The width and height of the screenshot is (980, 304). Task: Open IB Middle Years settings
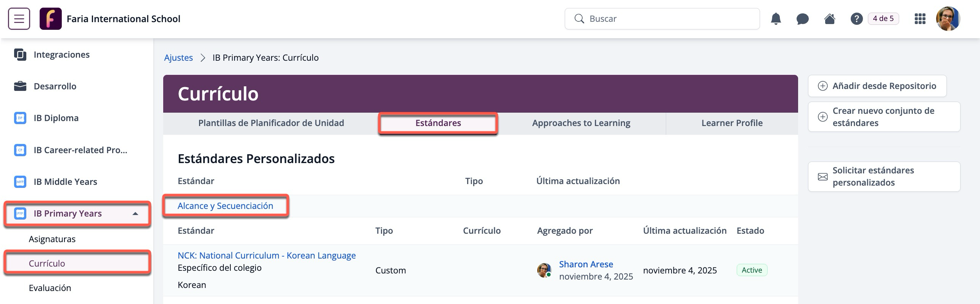65,182
